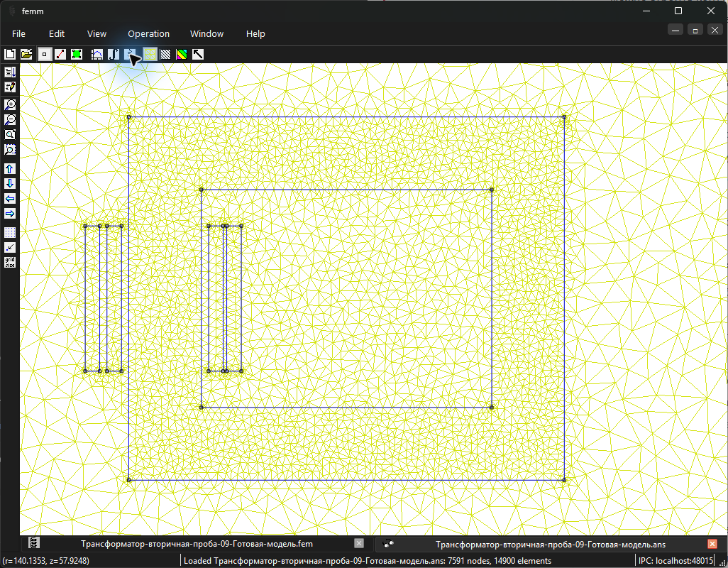Viewport: 728px width, 568px height.
Task: Open the Operation menu
Action: coord(148,33)
